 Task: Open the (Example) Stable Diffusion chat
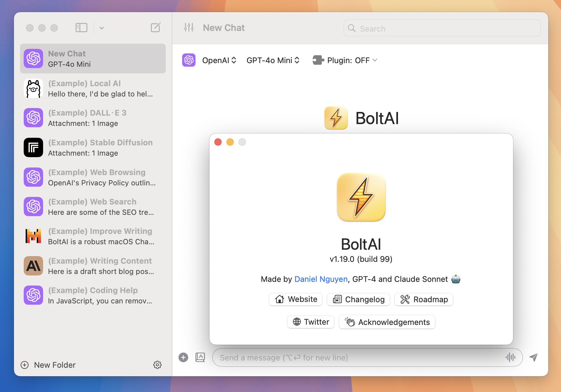[93, 148]
